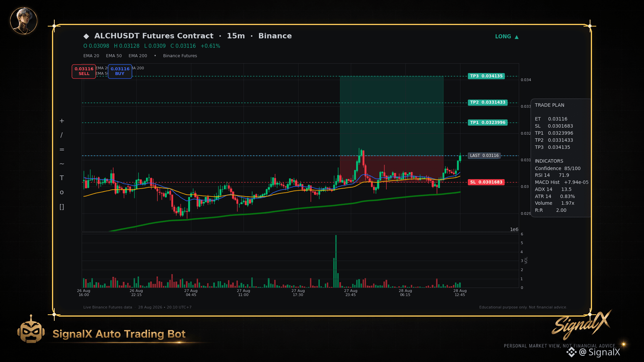Click the TRADE PLAN heading
Image resolution: width=644 pixels, height=362 pixels.
[550, 105]
